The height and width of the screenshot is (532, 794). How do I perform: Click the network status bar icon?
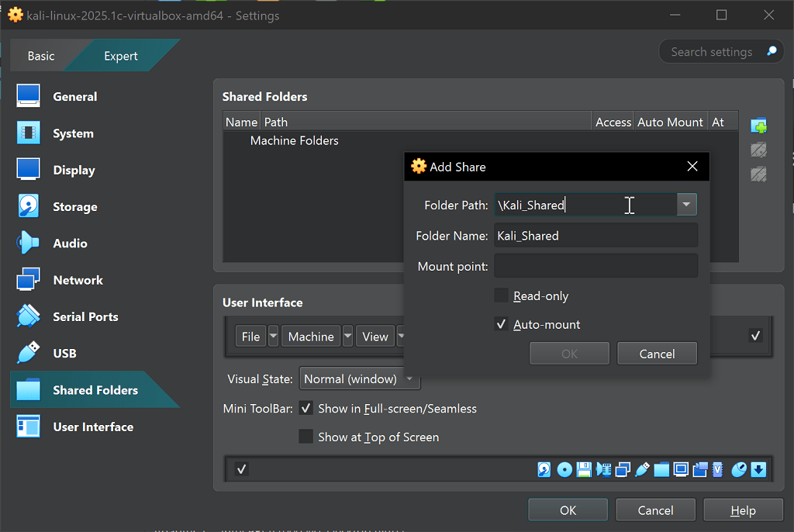(x=623, y=470)
